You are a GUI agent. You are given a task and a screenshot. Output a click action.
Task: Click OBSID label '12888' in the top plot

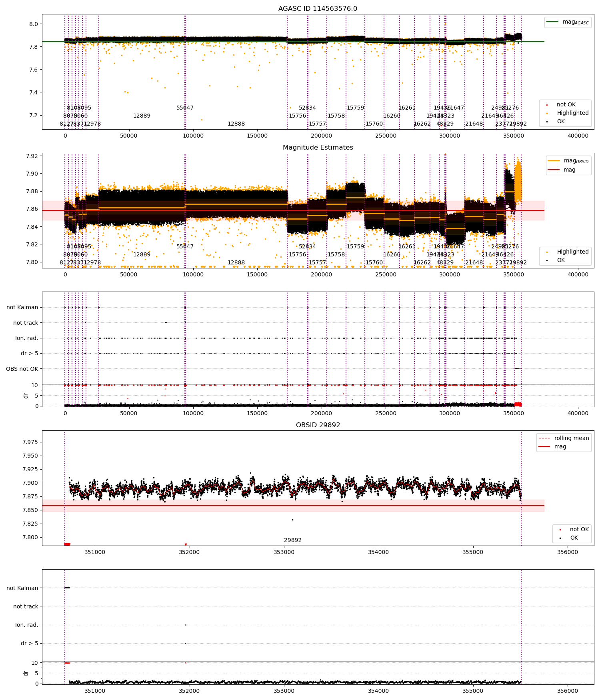(236, 124)
